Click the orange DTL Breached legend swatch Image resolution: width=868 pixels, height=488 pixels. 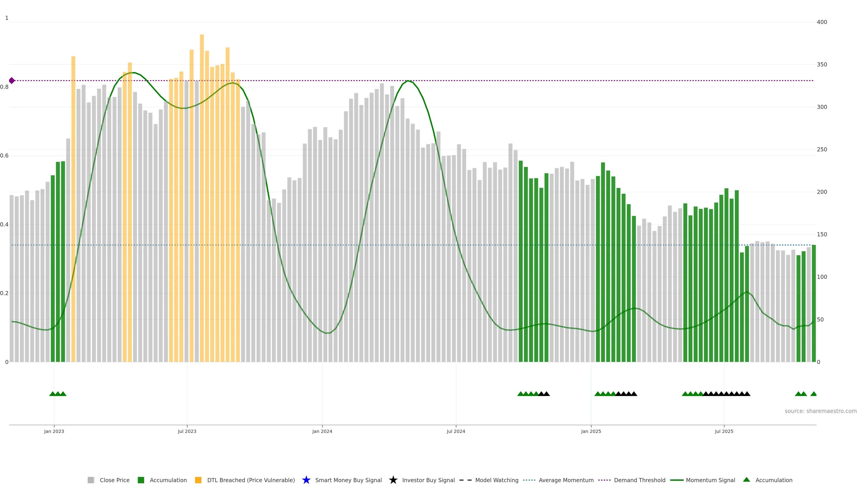198,480
